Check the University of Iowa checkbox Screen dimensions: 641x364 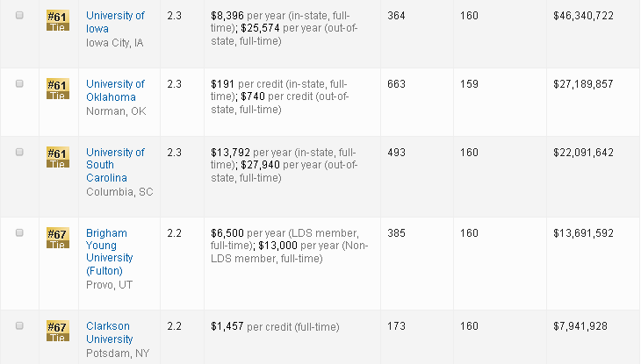[20, 16]
